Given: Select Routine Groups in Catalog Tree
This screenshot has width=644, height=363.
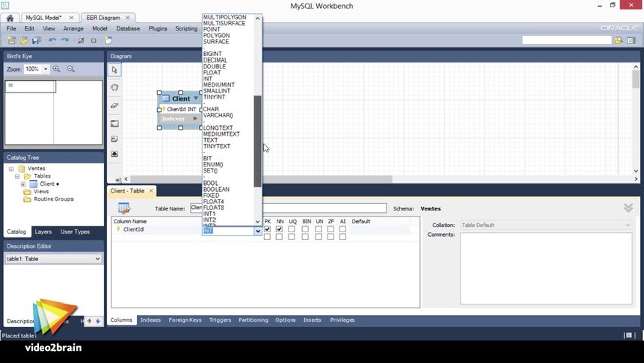Looking at the screenshot, I should pos(53,199).
